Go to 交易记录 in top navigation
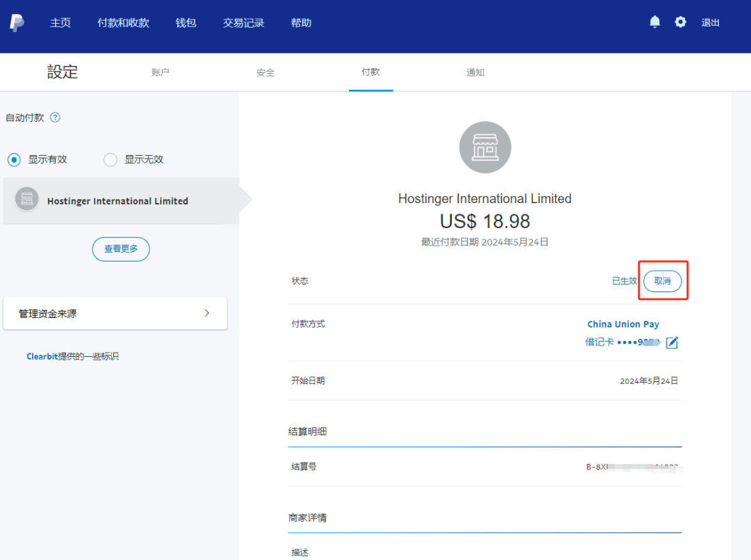This screenshot has height=560, width=751. coord(243,23)
